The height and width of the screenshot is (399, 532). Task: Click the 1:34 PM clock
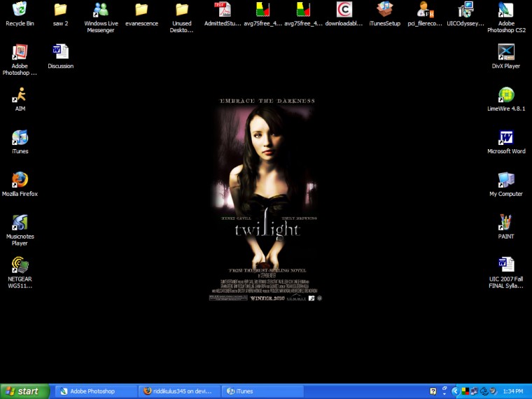click(x=512, y=391)
